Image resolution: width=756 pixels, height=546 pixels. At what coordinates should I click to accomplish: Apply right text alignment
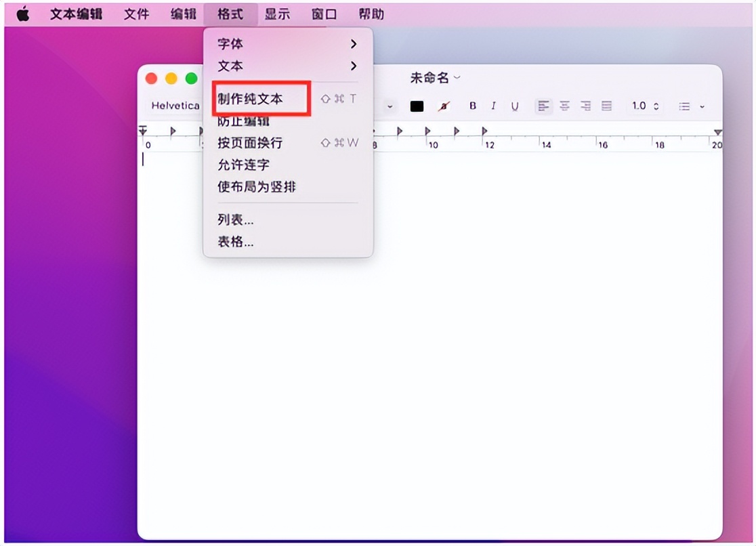point(585,106)
